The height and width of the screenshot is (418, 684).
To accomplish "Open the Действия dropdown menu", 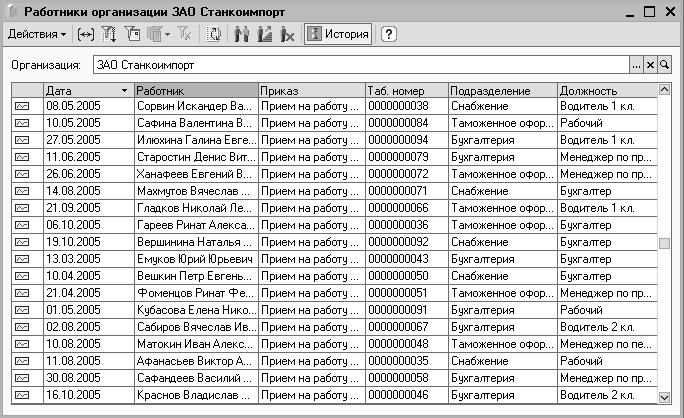I will click(37, 34).
